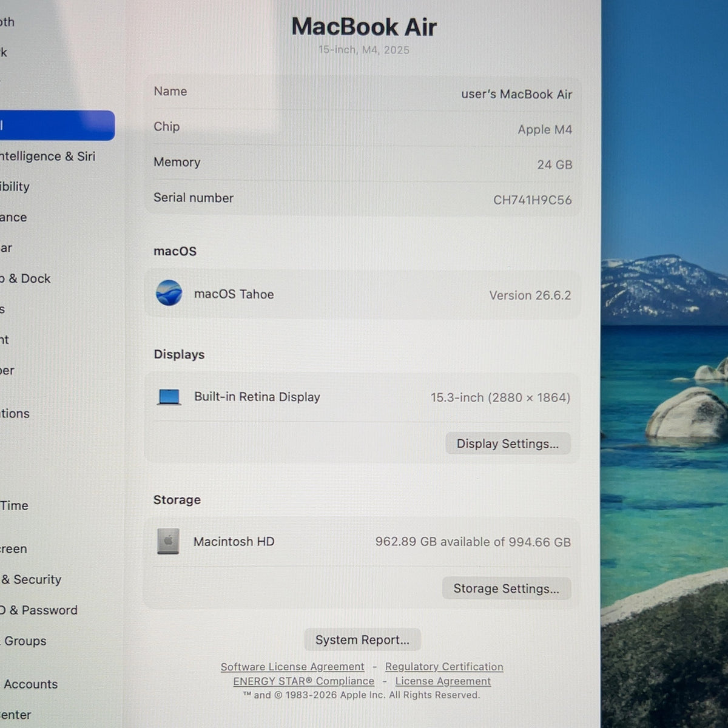Select the highlighted General sidebar item
Viewport: 728px width, 728px height.
pos(57,126)
